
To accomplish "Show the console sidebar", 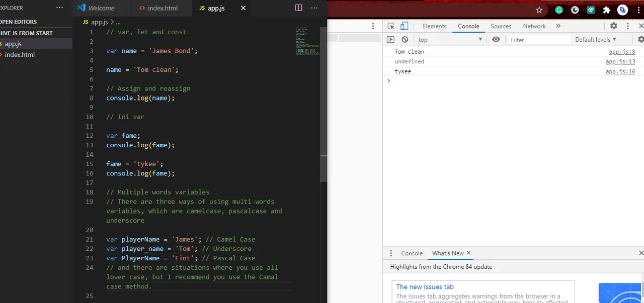I will click(x=390, y=40).
